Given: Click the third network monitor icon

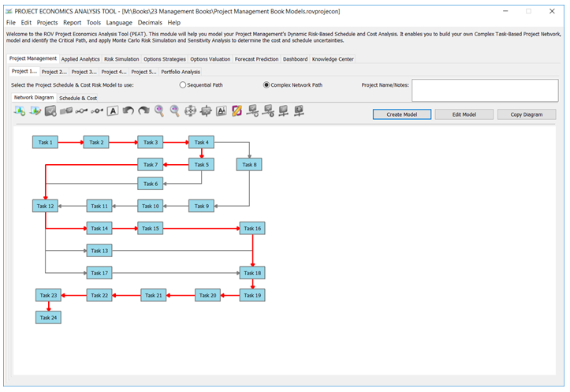Looking at the screenshot, I should point(283,110).
